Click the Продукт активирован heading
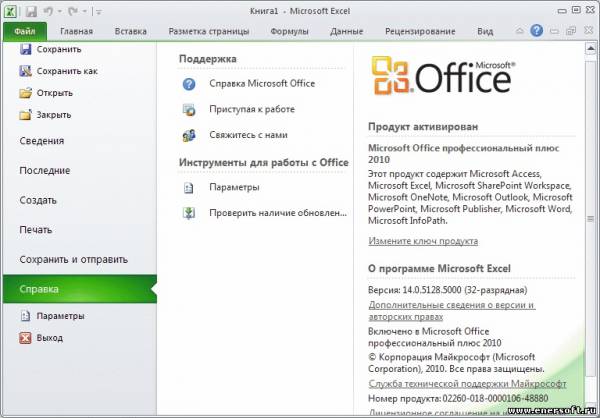This screenshot has width=600, height=418. [x=423, y=127]
